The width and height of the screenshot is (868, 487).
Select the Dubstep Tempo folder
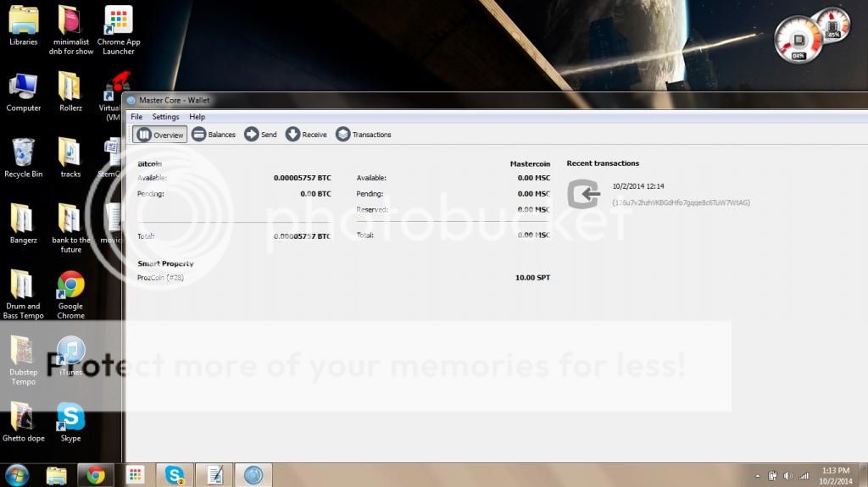point(23,361)
